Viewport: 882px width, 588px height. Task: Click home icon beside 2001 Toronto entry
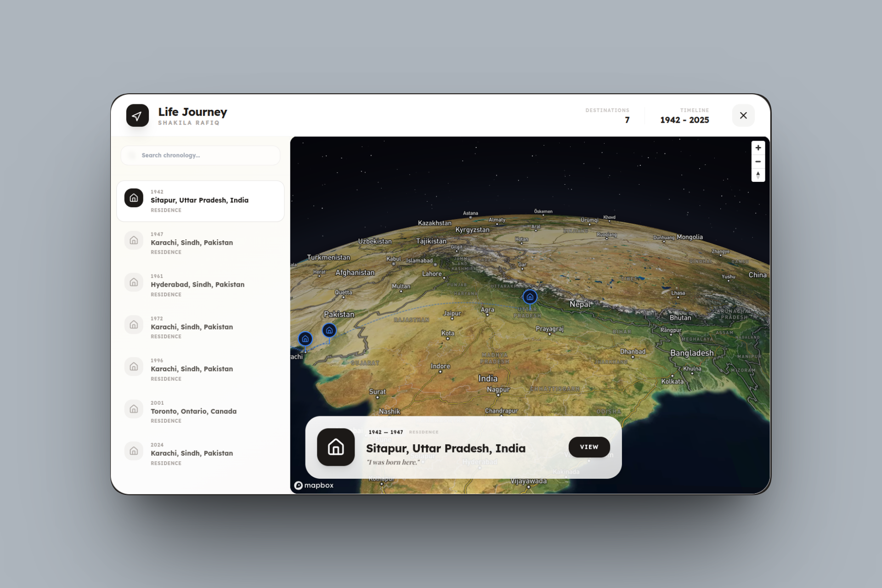pyautogui.click(x=134, y=409)
